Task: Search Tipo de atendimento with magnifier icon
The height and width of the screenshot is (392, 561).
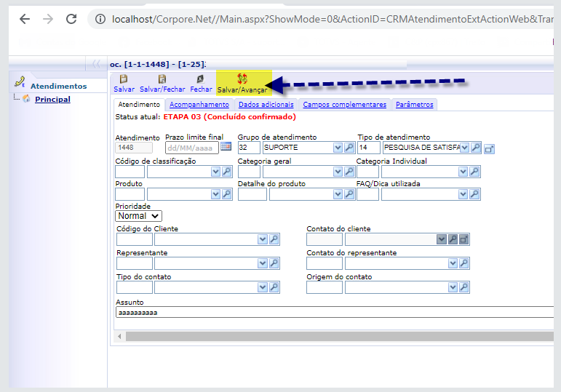Action: (x=475, y=148)
